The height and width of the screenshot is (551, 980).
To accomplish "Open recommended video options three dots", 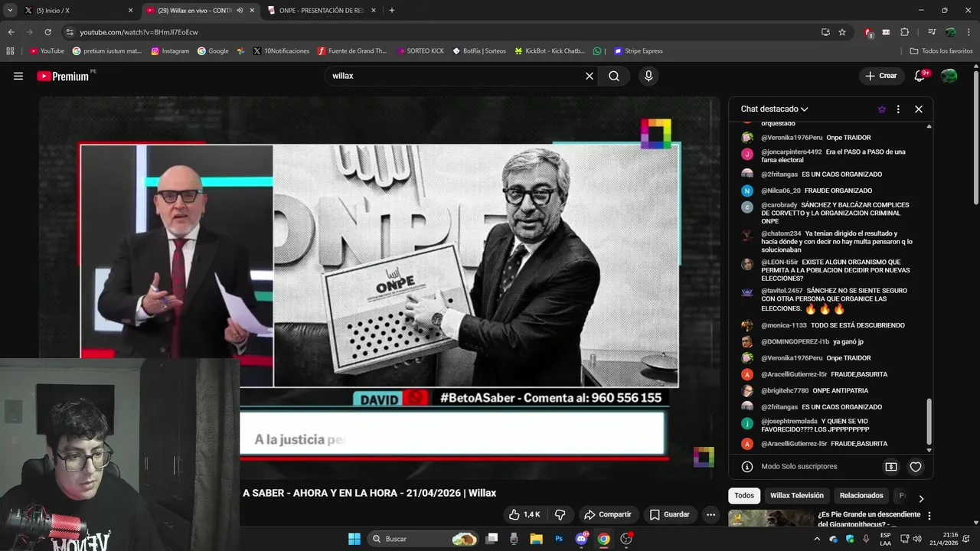I will point(929,517).
